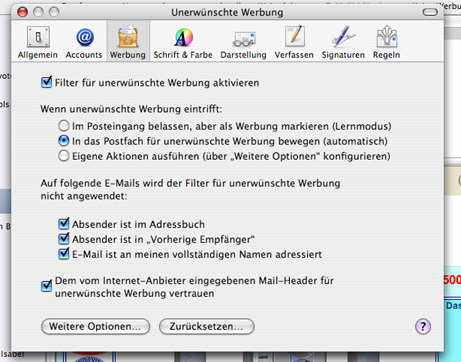Select Im Posteingang belassen (Lernmodus) option

tap(64, 126)
